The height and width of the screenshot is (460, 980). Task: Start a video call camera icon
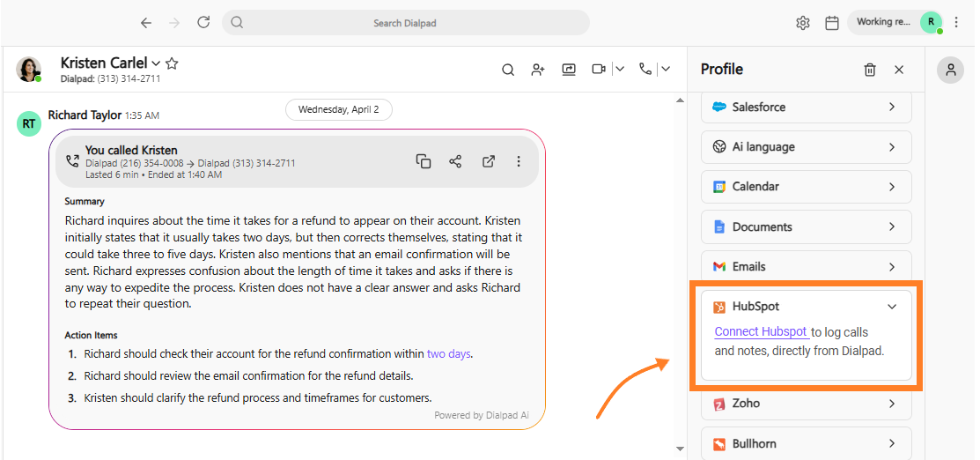pyautogui.click(x=599, y=70)
